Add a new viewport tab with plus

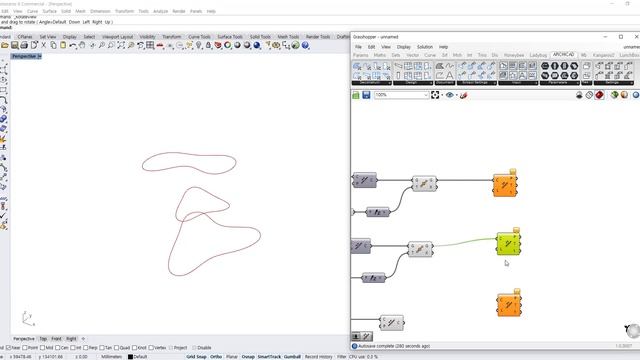[x=83, y=339]
